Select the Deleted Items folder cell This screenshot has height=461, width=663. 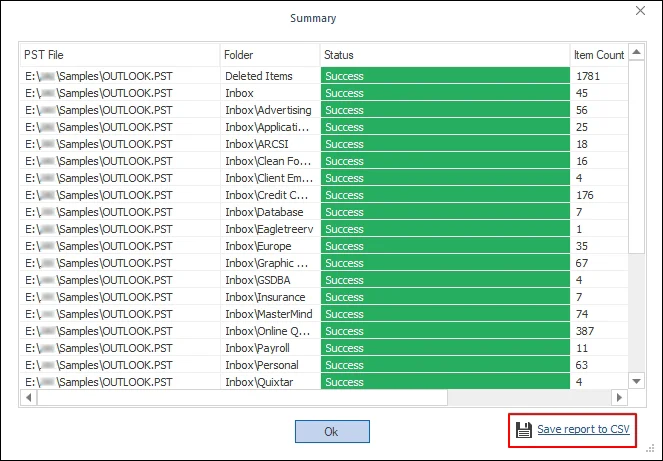pos(270,76)
